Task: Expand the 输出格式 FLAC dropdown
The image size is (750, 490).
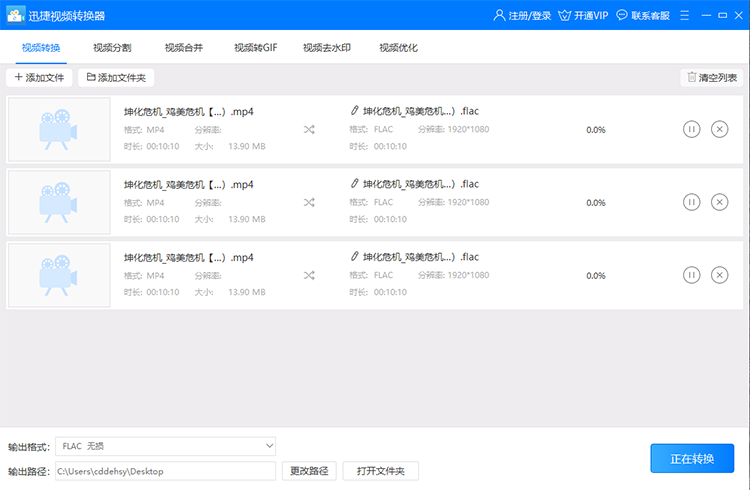Action: tap(165, 446)
